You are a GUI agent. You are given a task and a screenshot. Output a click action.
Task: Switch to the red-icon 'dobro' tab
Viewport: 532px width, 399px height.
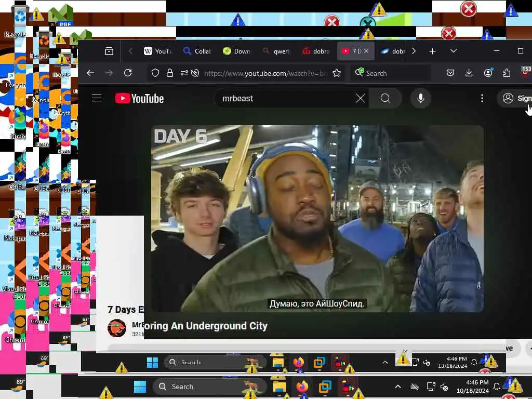(316, 51)
